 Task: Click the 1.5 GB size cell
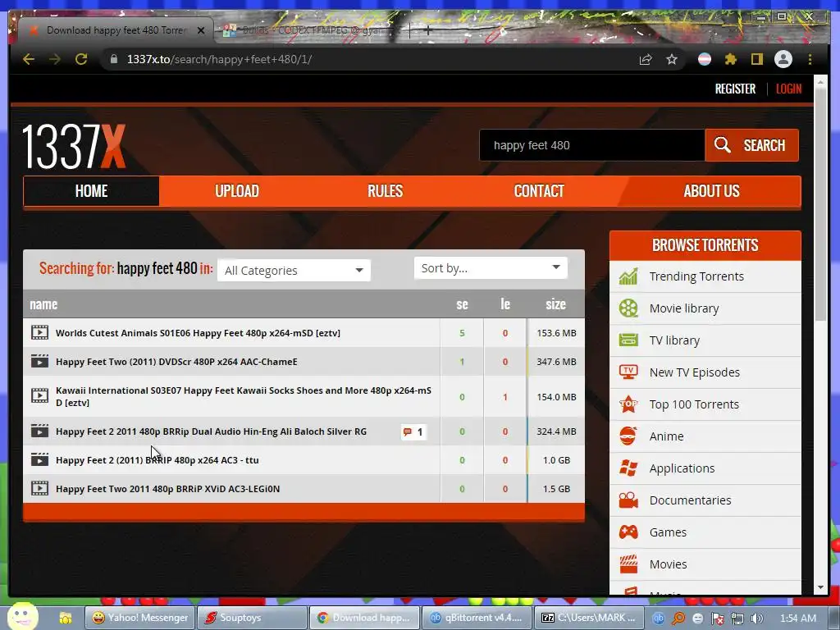coord(556,489)
